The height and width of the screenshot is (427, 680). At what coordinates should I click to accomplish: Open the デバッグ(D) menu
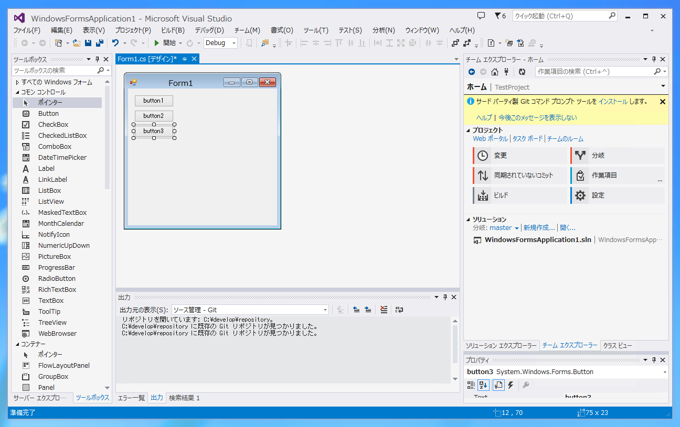pyautogui.click(x=209, y=30)
